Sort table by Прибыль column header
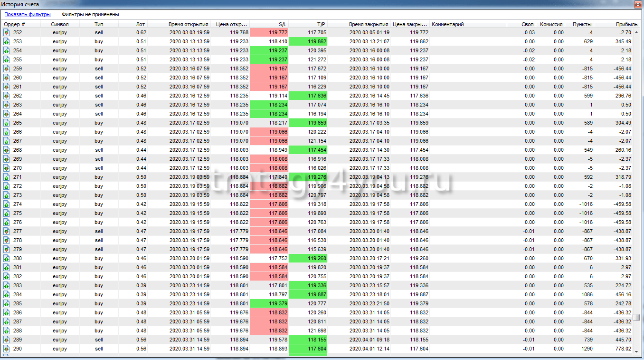The height and width of the screenshot is (360, 644). click(626, 24)
